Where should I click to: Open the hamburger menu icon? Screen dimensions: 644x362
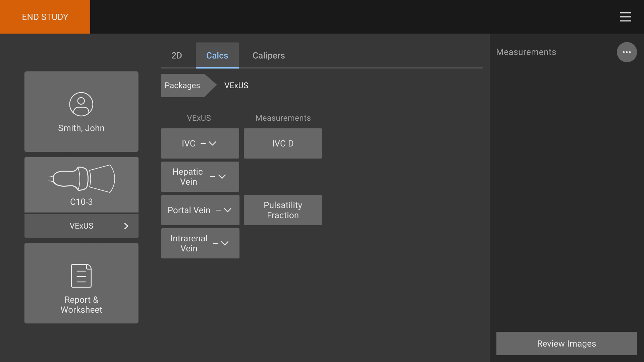(625, 17)
